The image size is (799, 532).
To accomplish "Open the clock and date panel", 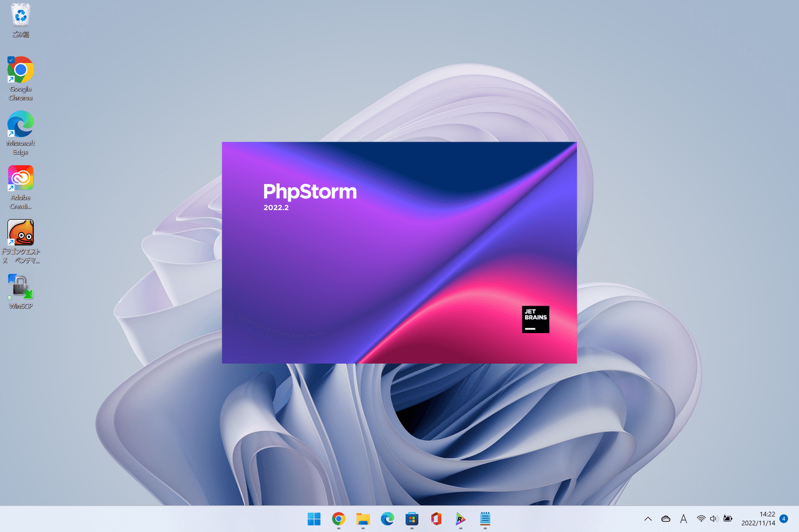I will [x=758, y=518].
